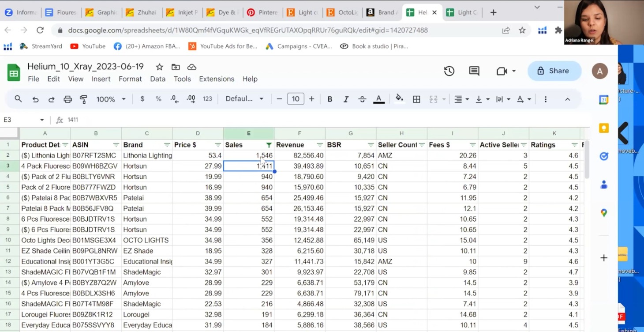The width and height of the screenshot is (644, 332).
Task: Open the zoom 100% dropdown
Action: coord(111,99)
